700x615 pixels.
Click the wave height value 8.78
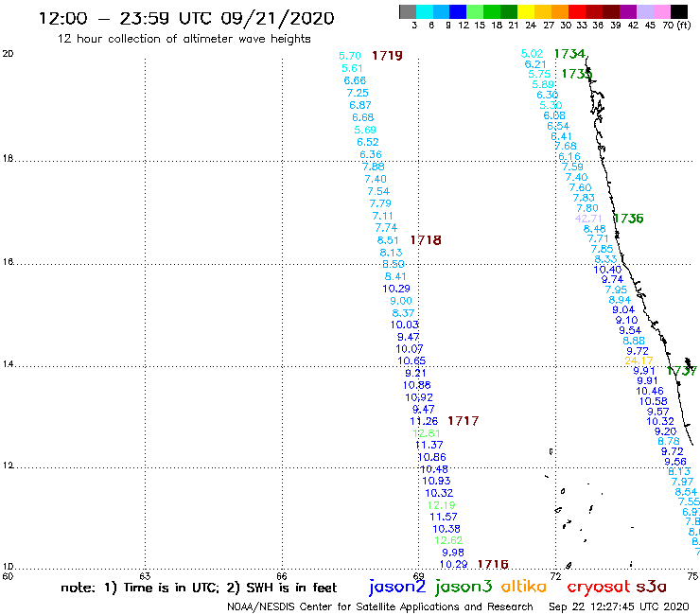669,441
